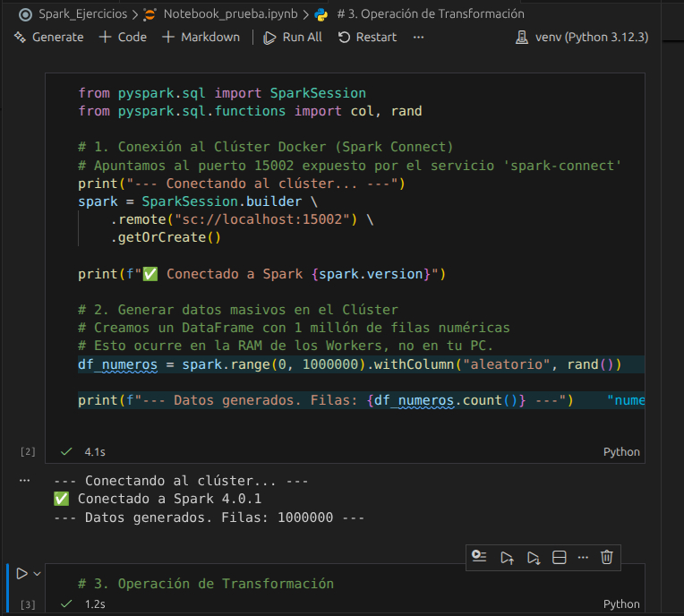Click the Run by Line icon

(x=479, y=557)
